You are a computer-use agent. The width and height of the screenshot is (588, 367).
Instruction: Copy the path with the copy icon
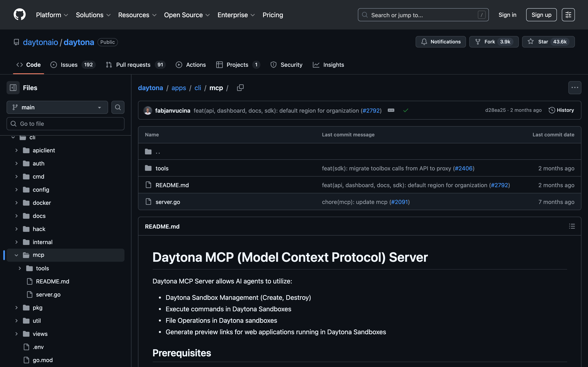(240, 88)
